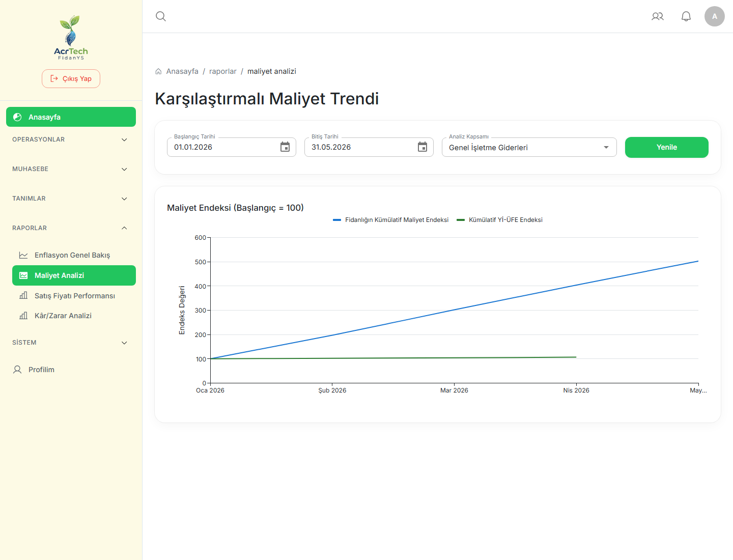Click the green legend color swatch
The width and height of the screenshot is (733, 560).
point(461,220)
